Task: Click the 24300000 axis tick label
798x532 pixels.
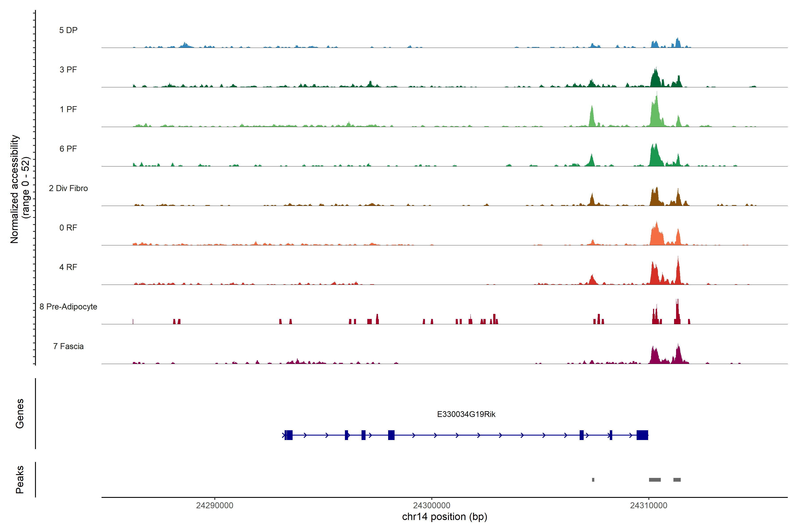Action: [x=432, y=506]
